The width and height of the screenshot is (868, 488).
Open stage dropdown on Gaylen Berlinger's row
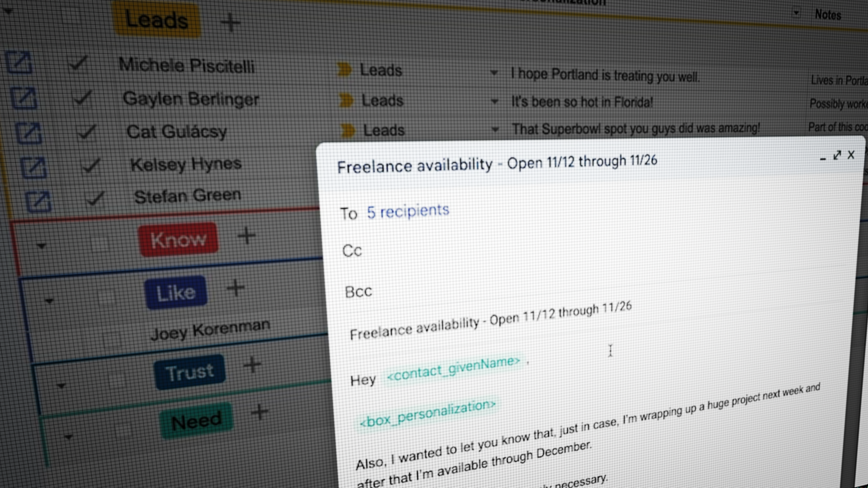point(494,101)
